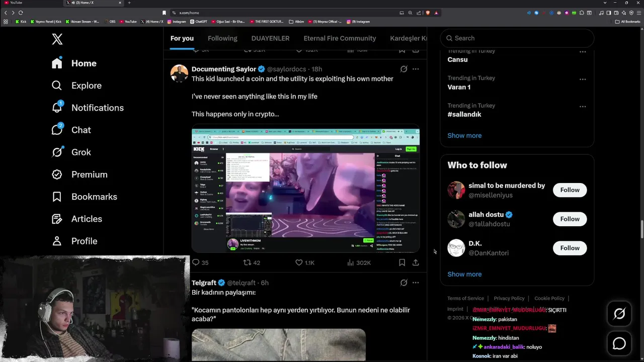
Task: Bookmark the Documenting Saylor post
Action: tap(402, 262)
